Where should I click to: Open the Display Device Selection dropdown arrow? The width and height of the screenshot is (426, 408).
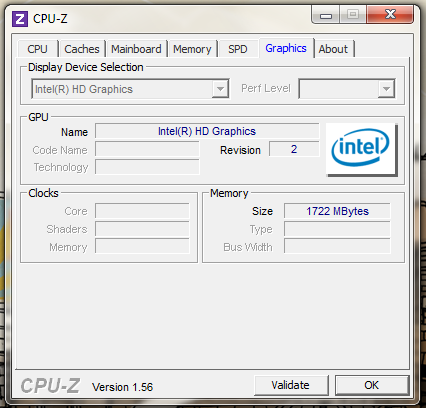[x=220, y=89]
